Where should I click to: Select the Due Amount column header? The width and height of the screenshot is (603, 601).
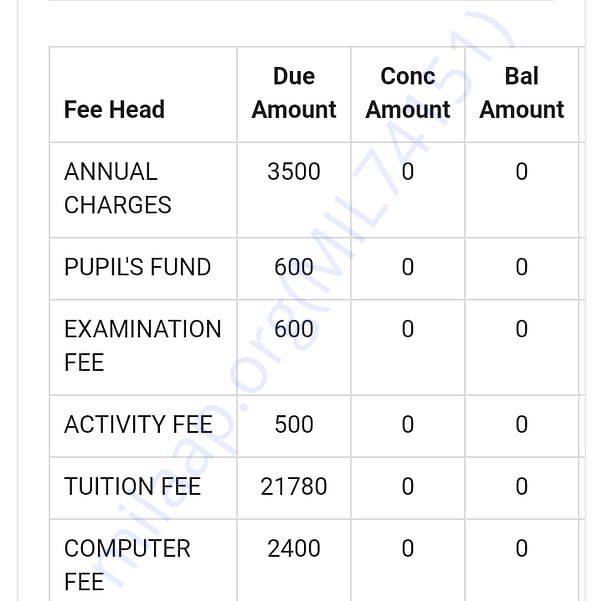(294, 93)
